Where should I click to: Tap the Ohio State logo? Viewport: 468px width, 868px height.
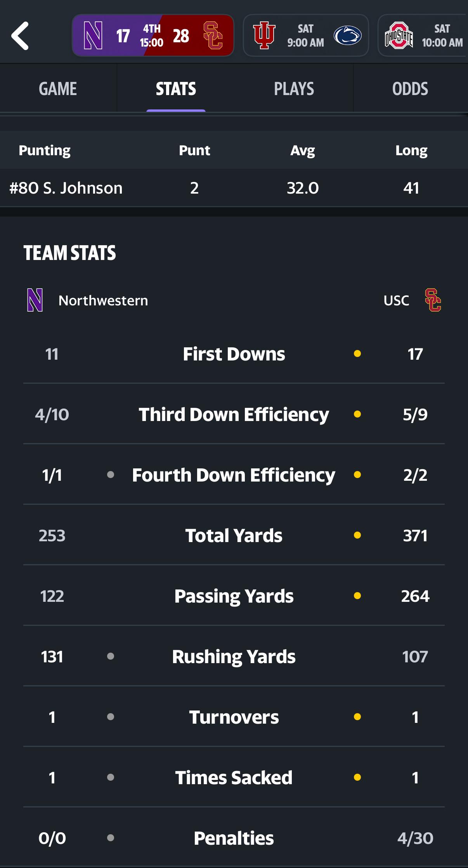(x=399, y=36)
